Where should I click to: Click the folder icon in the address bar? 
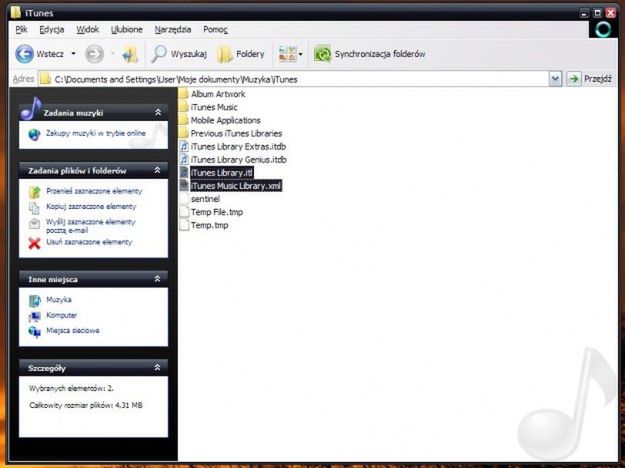(x=46, y=79)
